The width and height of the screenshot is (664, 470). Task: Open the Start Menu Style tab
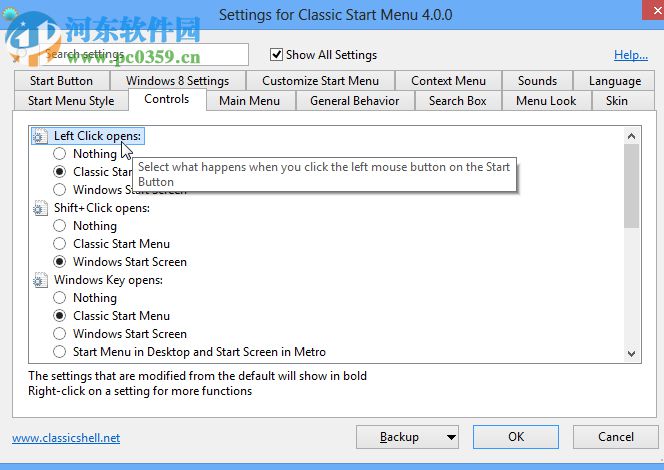71,101
